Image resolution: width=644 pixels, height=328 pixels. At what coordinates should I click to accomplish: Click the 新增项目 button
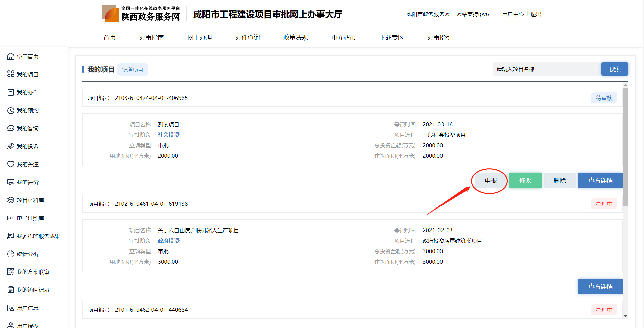(132, 70)
